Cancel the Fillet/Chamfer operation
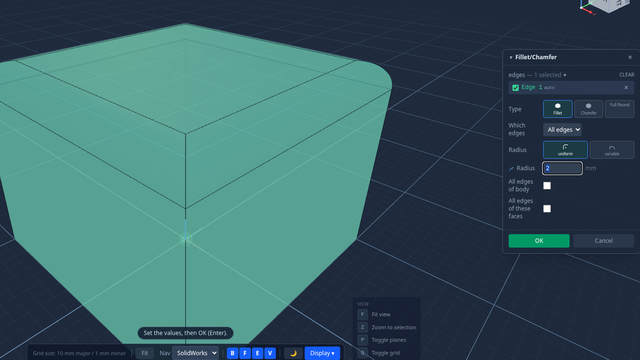Screen dimensions: 640x360 604,241
